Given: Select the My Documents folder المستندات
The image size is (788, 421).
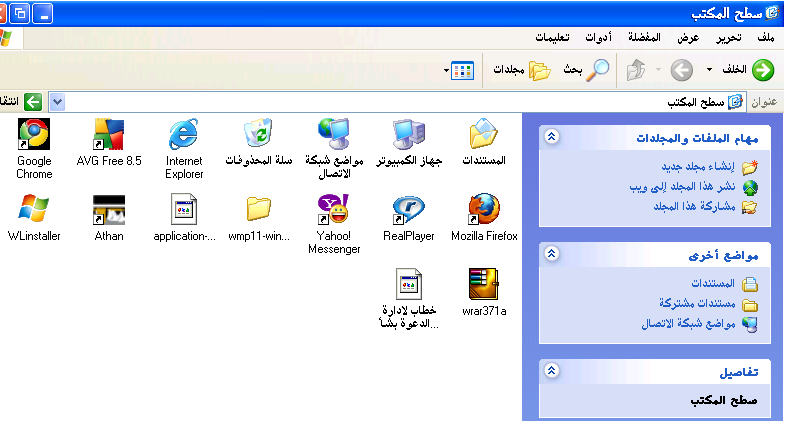Looking at the screenshot, I should pyautogui.click(x=483, y=134).
